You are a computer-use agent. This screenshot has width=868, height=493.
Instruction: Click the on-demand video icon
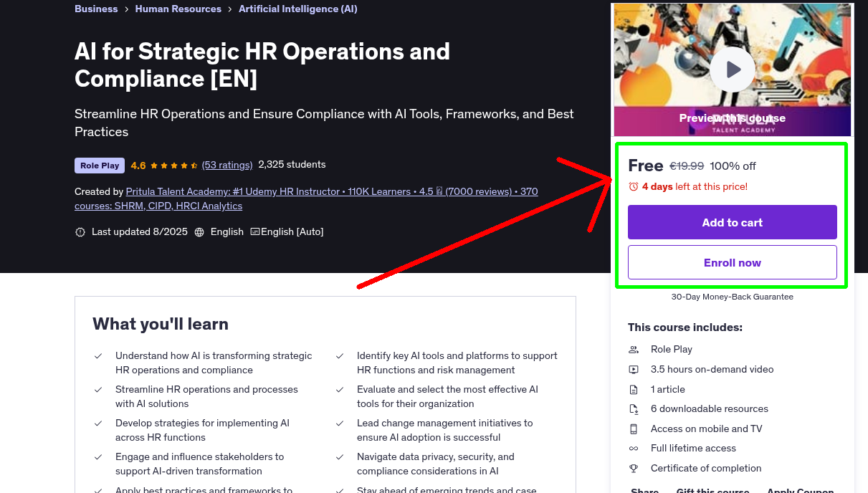[x=634, y=370]
